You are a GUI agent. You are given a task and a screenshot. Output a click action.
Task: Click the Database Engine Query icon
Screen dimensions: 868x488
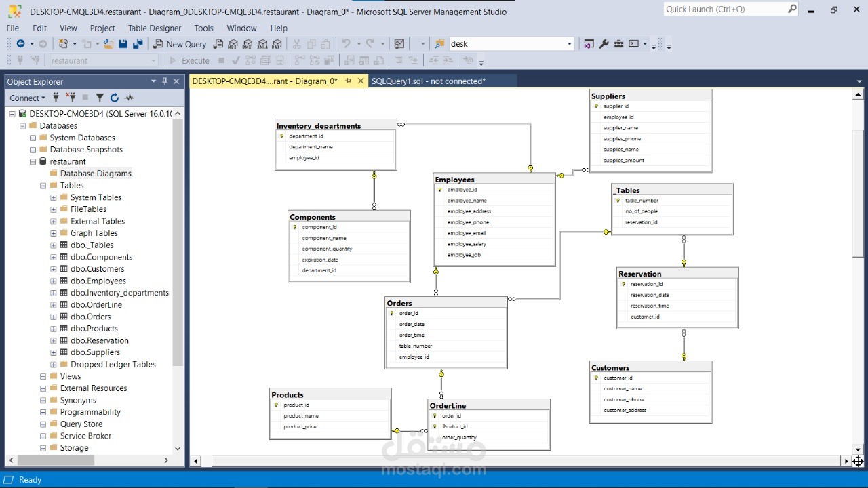coord(218,44)
